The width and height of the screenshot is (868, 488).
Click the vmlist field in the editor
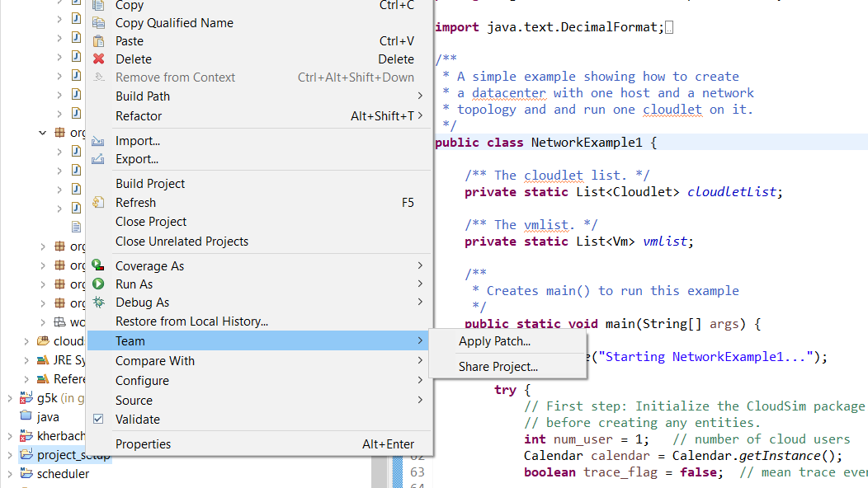[x=665, y=242]
